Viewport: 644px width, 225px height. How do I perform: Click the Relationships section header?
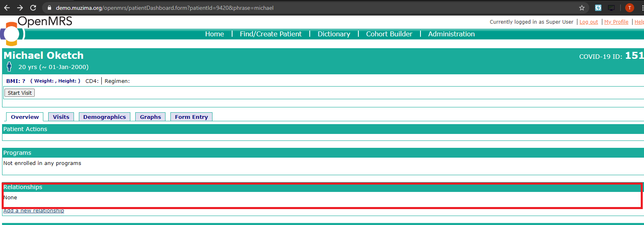point(323,187)
